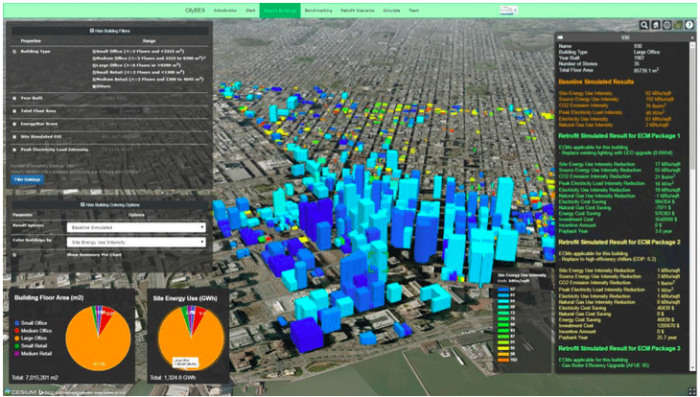The height and width of the screenshot is (397, 700).
Task: Open the Color buildings by dropdown
Action: point(136,242)
